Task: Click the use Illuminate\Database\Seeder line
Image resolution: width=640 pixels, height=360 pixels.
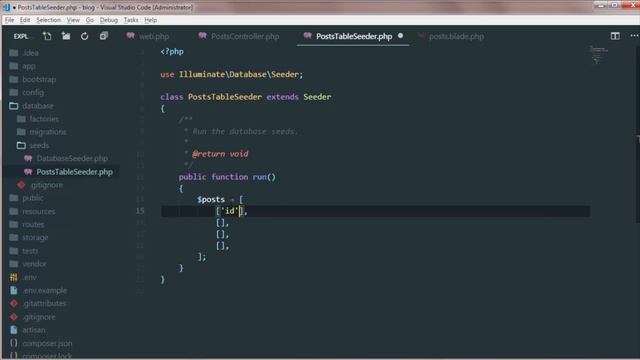Action: [x=231, y=74]
